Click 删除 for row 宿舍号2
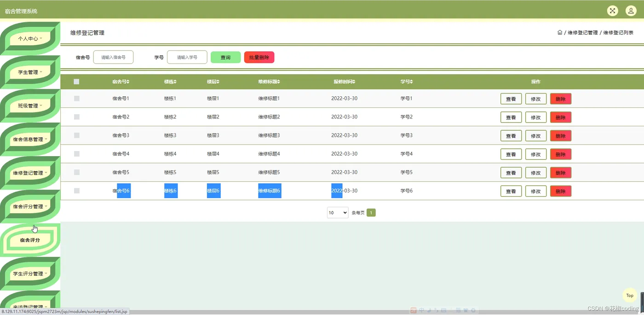 [561, 117]
